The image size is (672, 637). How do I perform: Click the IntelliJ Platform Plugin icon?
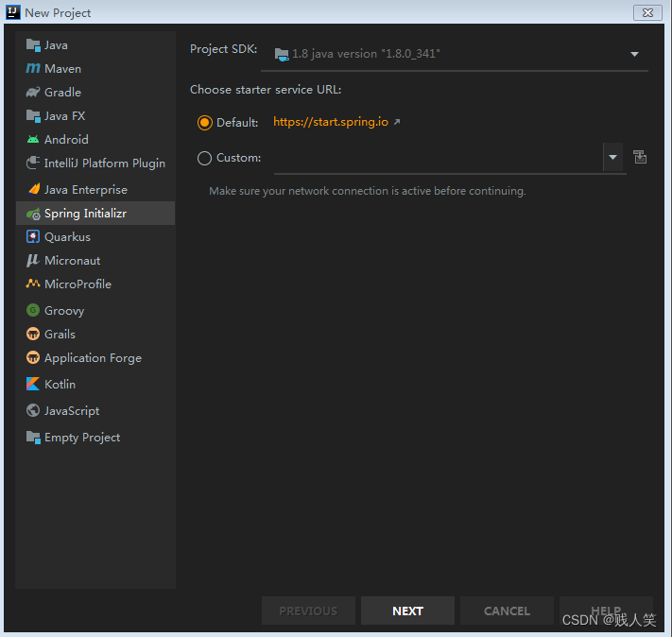(33, 163)
